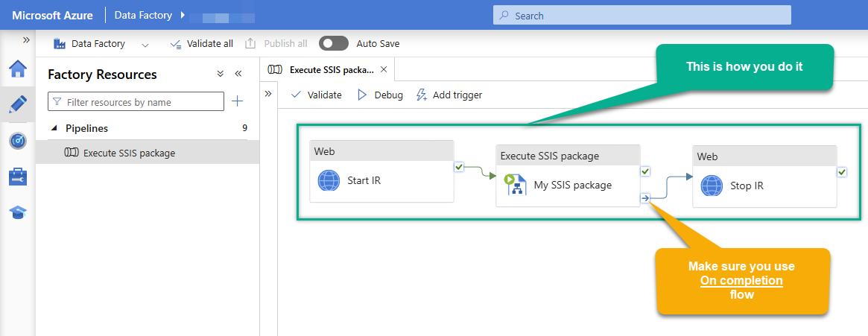Toggle the Auto Save switch

tap(333, 44)
